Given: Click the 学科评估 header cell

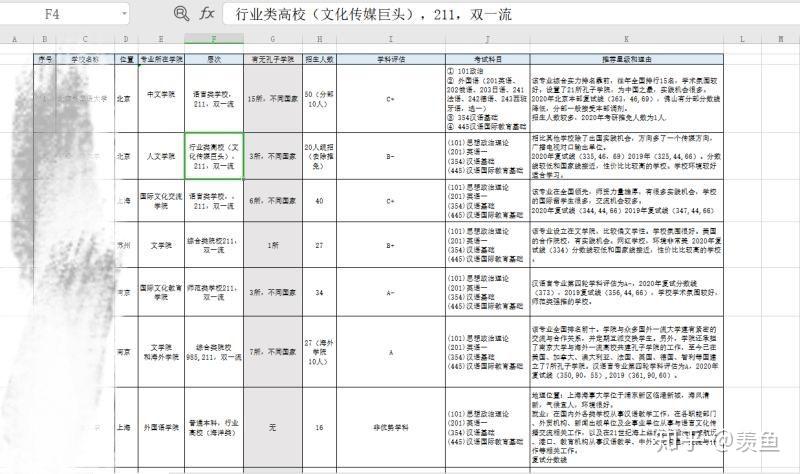Looking at the screenshot, I should [391, 59].
